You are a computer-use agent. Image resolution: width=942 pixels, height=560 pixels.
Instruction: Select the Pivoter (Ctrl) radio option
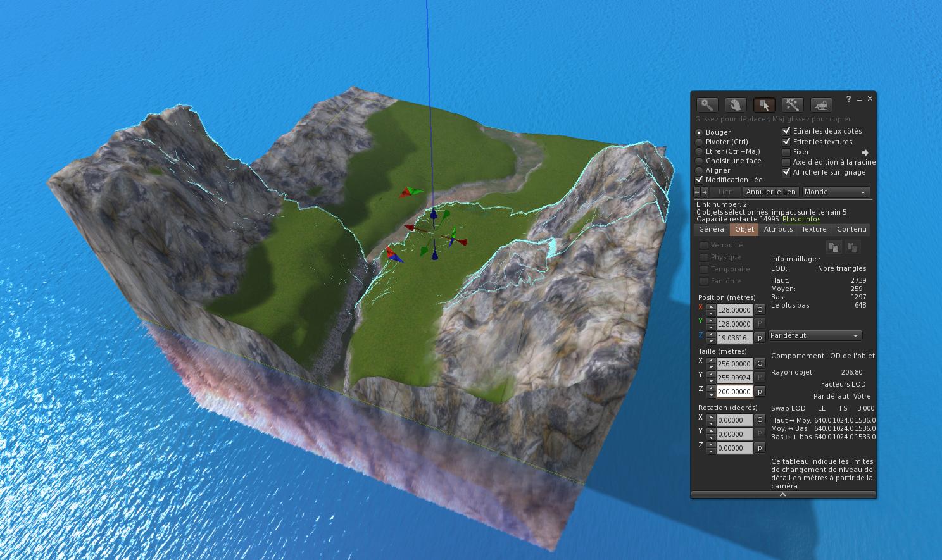tap(700, 142)
